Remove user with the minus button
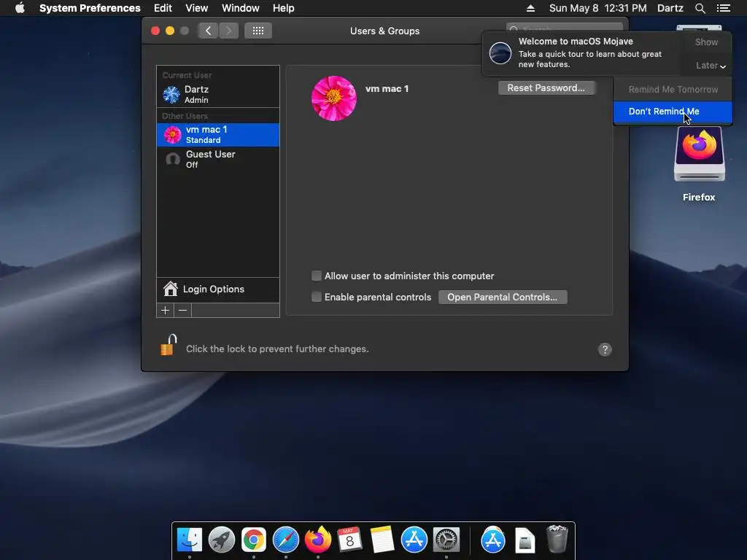This screenshot has height=560, width=747. [x=182, y=311]
